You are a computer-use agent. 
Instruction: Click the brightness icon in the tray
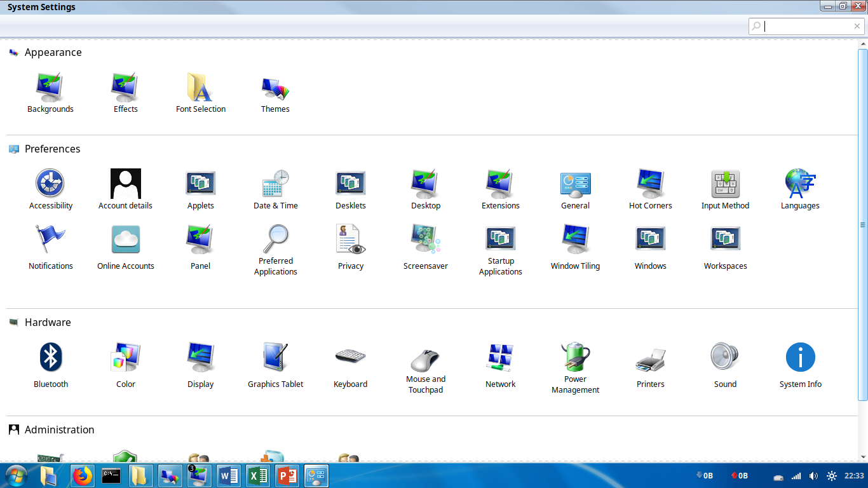pyautogui.click(x=831, y=476)
